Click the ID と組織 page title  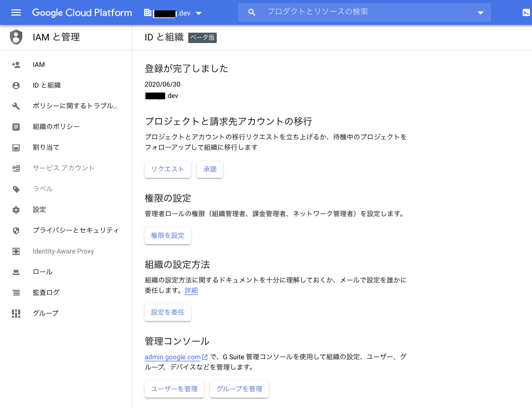click(x=164, y=37)
